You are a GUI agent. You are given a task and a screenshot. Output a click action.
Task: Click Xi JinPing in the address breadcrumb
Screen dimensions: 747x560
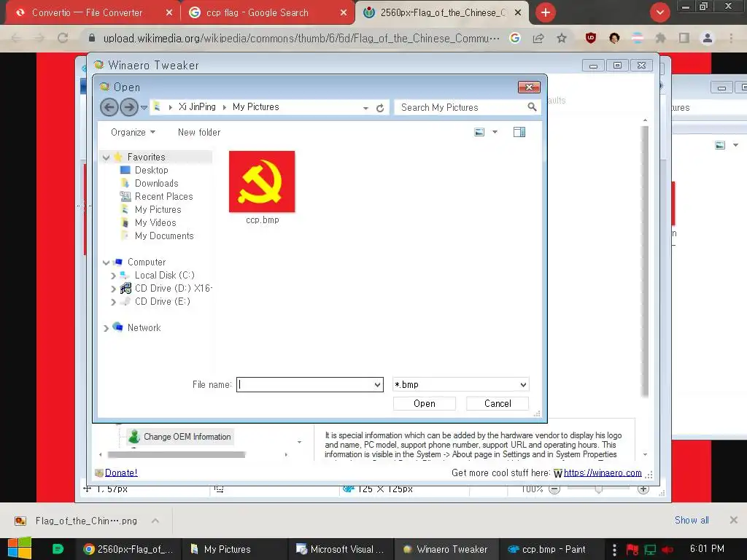tap(197, 106)
